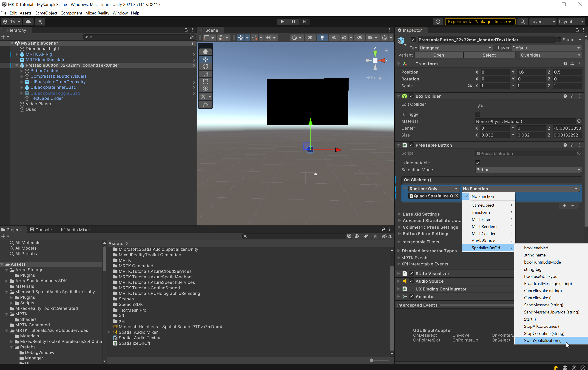Click the Play button
The image size is (588, 370).
282,22
